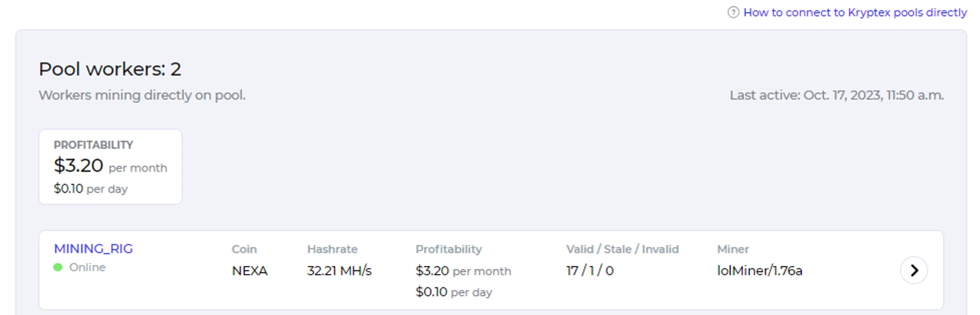Click the PROFITABILITY summary card title
The image size is (980, 315).
pyautogui.click(x=93, y=145)
